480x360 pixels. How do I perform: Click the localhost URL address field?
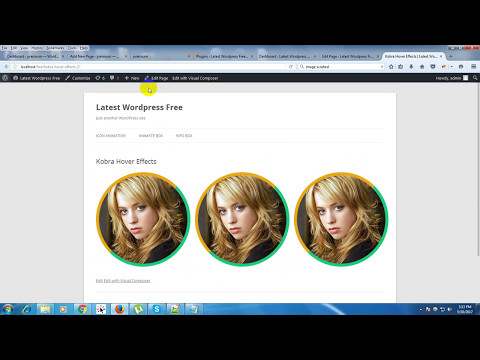click(x=152, y=67)
